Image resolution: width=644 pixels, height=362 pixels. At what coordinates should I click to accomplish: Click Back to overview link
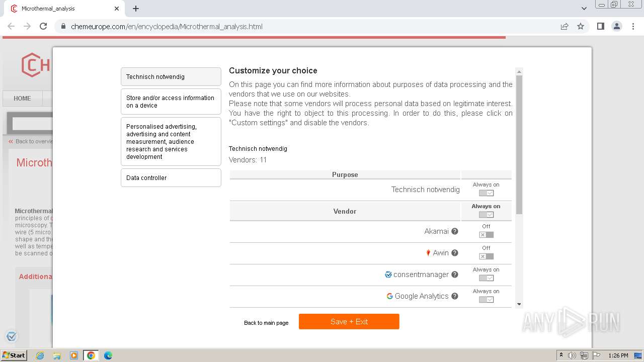tap(31, 141)
